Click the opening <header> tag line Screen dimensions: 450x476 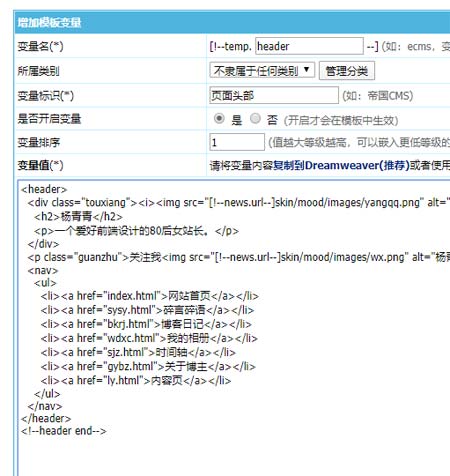(x=44, y=189)
